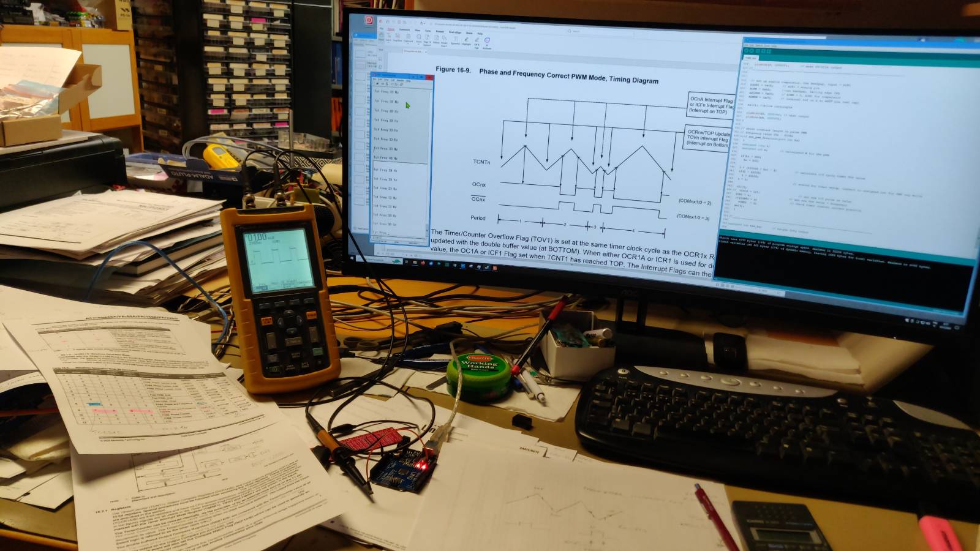This screenshot has height=551, width=980.
Task: Open the Home tab in PDF viewer
Action: point(391,29)
